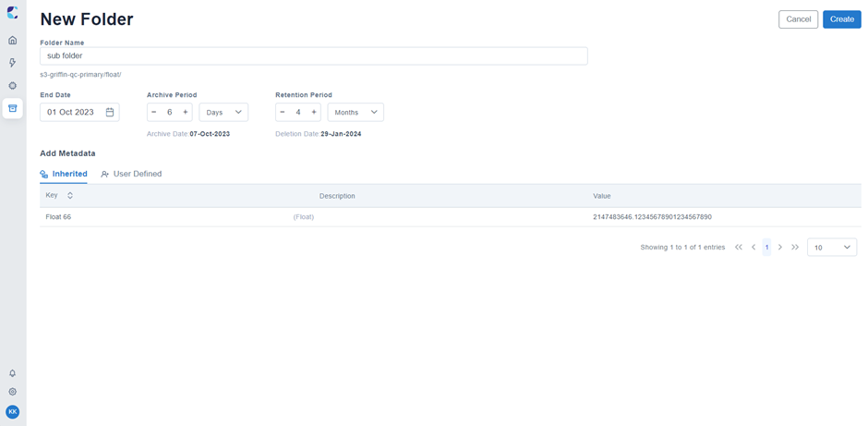This screenshot has width=868, height=426.
Task: Click the Float 66 key cell
Action: pyautogui.click(x=58, y=217)
